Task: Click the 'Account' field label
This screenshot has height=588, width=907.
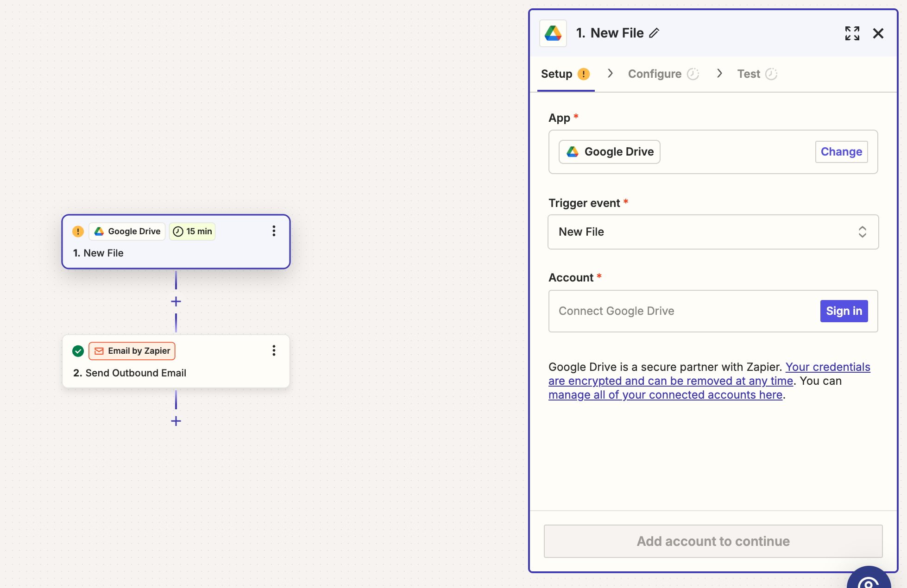Action: 571,278
